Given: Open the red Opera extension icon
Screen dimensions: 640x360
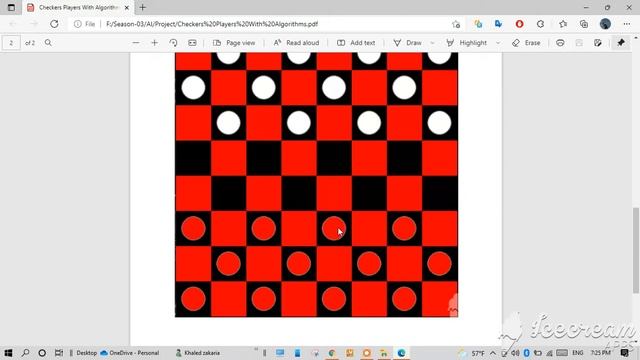Looking at the screenshot, I should tap(519, 24).
